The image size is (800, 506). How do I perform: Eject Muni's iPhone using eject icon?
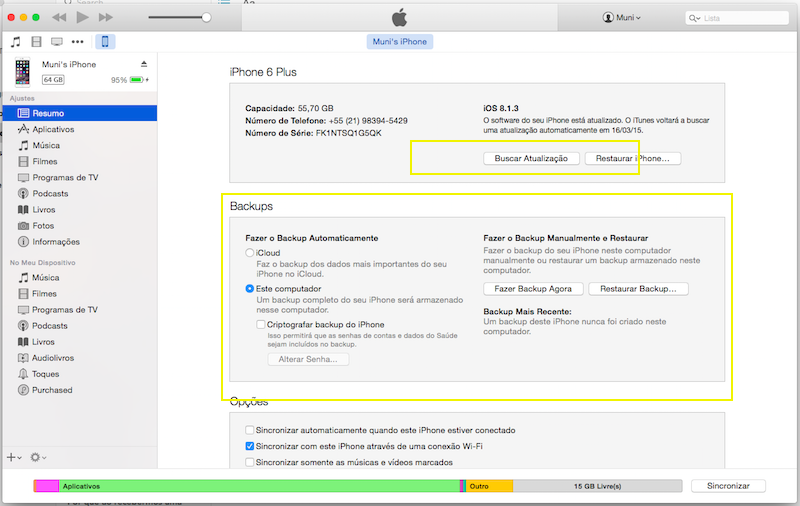[x=144, y=64]
